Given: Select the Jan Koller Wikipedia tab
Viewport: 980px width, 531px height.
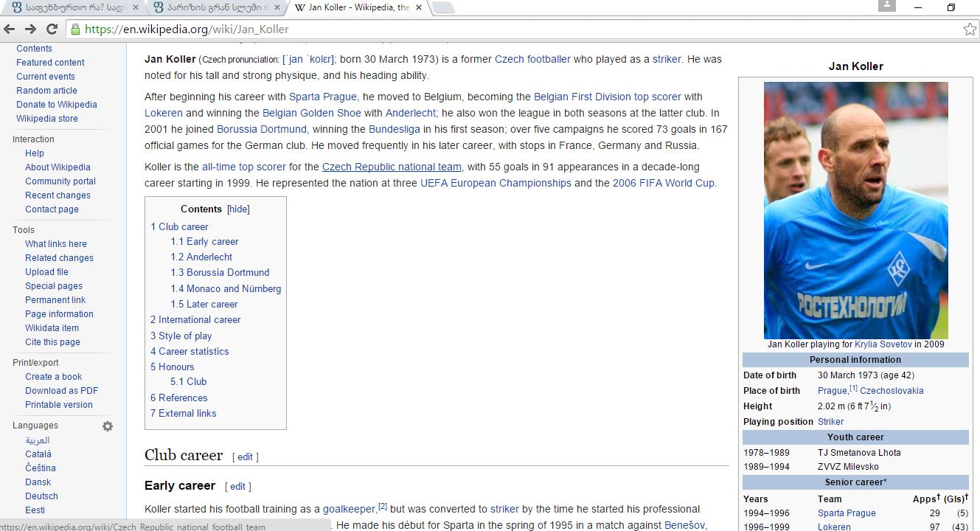Looking at the screenshot, I should pyautogui.click(x=358, y=8).
